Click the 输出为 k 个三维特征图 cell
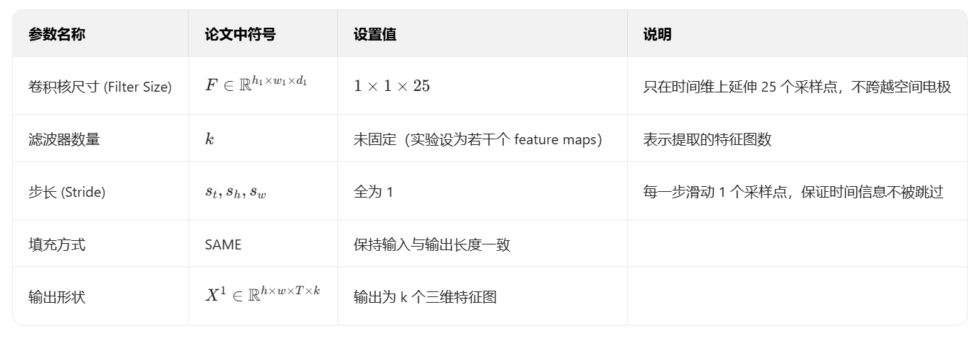Image resolution: width=980 pixels, height=339 pixels. tap(425, 297)
